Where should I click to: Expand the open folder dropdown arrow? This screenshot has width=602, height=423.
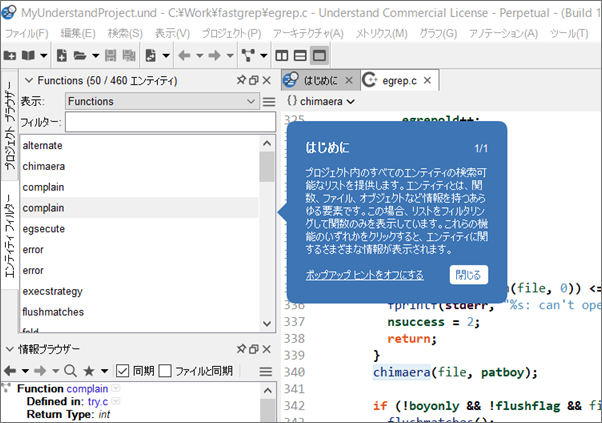point(96,56)
